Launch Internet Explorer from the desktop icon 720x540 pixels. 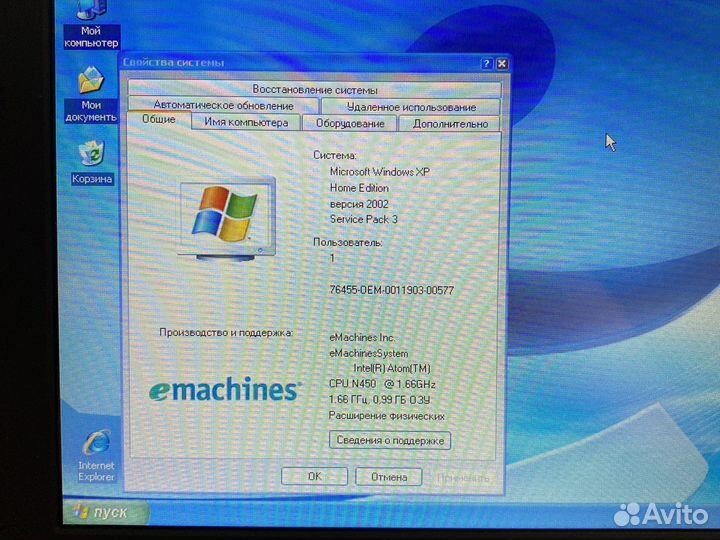96,456
